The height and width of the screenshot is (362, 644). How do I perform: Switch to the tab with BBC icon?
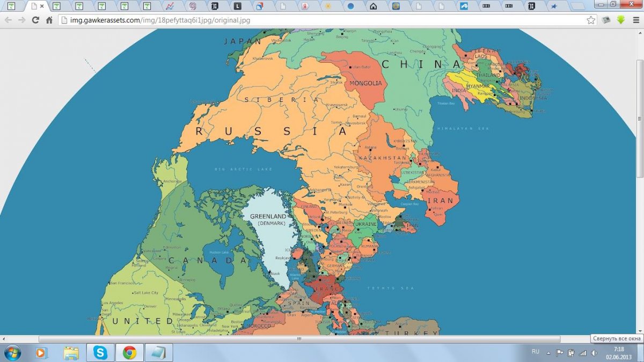486,6
